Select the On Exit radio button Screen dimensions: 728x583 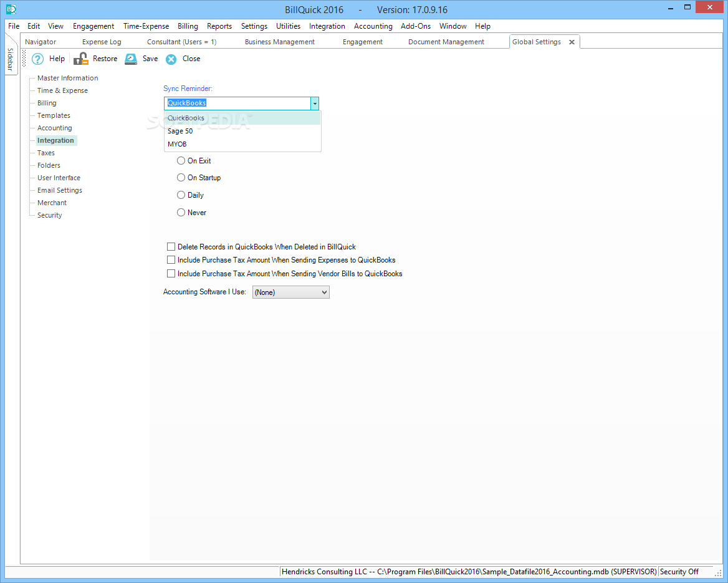pos(181,161)
